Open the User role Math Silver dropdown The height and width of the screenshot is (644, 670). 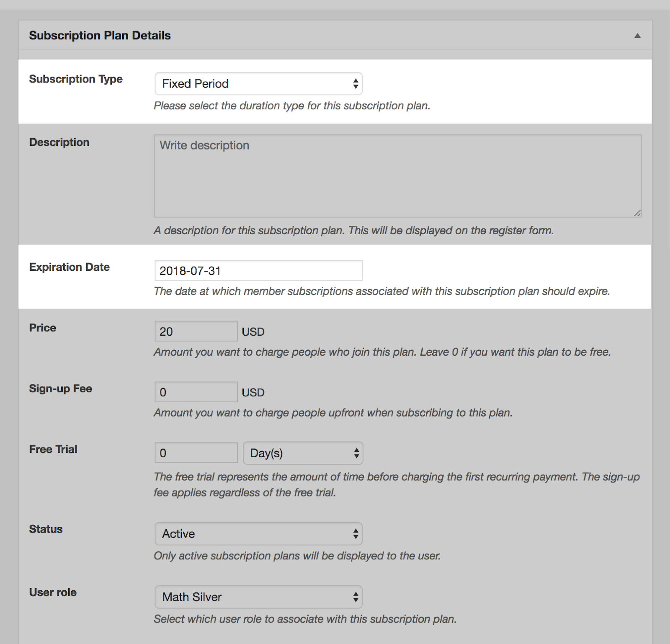pos(258,597)
